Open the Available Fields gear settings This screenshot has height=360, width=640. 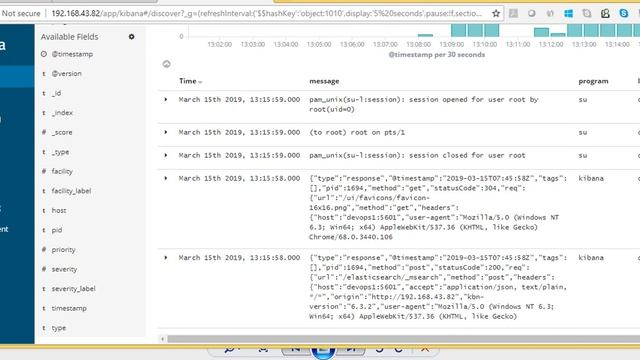[x=131, y=37]
